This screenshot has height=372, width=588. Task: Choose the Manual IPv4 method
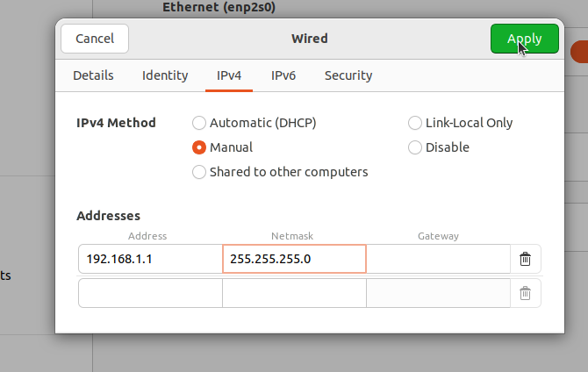tap(199, 147)
